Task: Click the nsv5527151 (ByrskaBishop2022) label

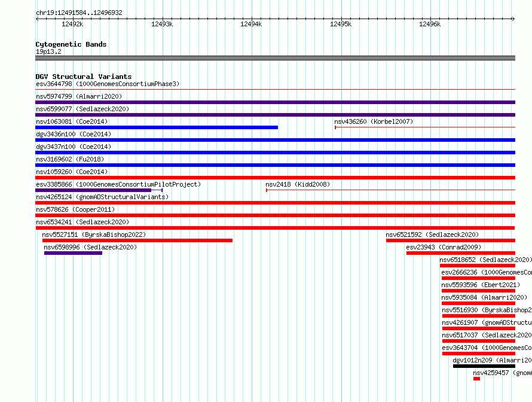Action: [94, 234]
